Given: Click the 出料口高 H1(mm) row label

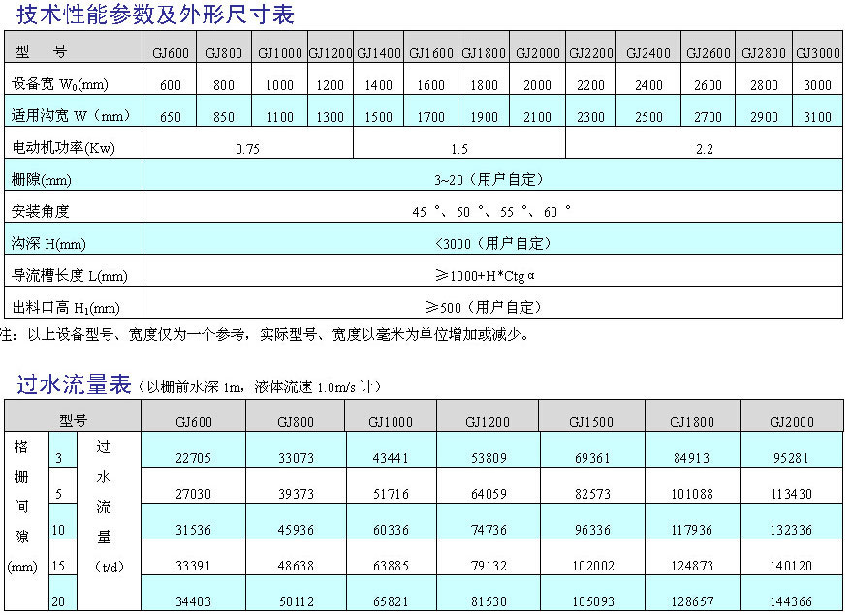Looking at the screenshot, I should pos(65,308).
